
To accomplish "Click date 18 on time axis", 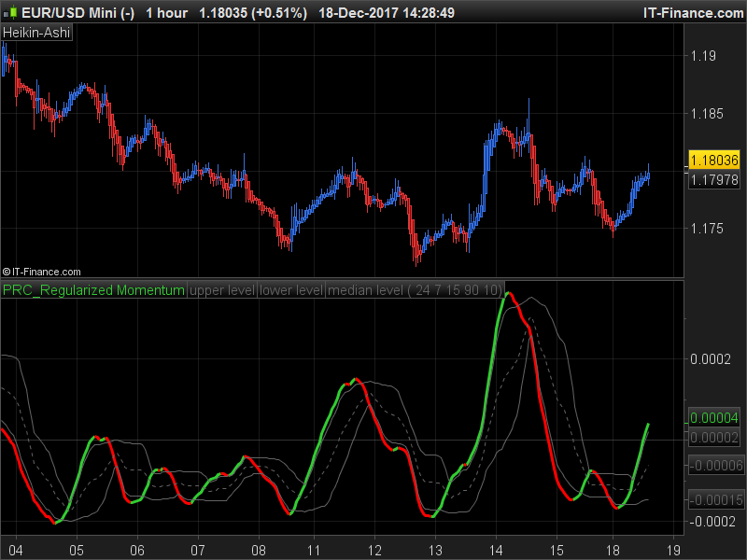I will coord(613,551).
